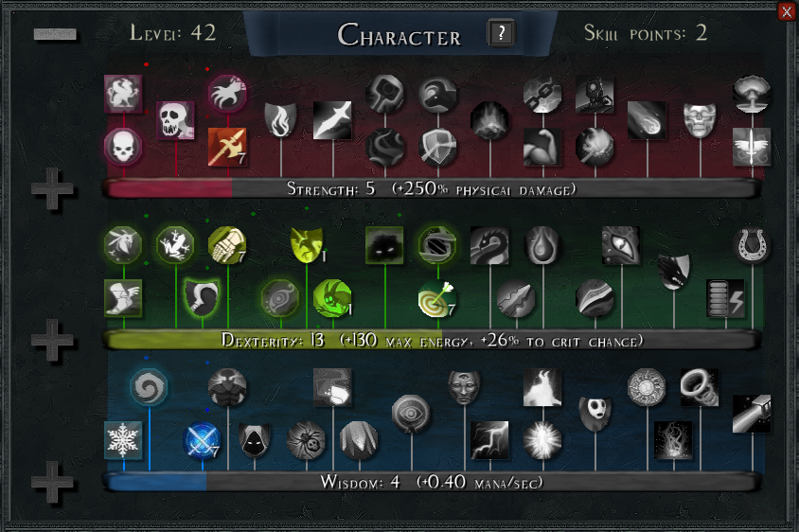Click the minus button beside Level
The image size is (799, 532).
(55, 34)
